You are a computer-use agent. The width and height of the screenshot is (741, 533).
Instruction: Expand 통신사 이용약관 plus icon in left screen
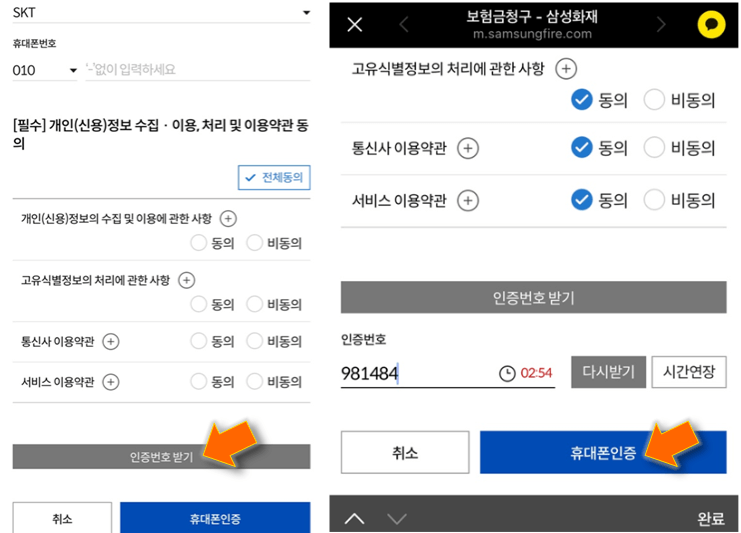111,342
